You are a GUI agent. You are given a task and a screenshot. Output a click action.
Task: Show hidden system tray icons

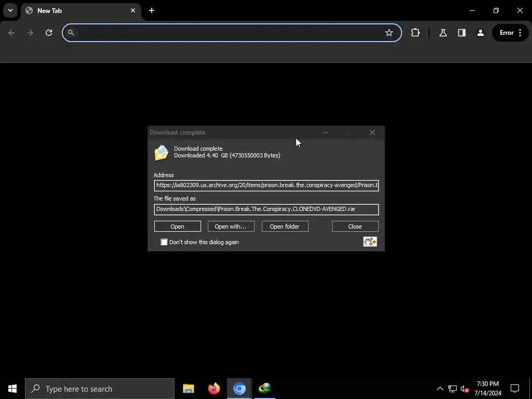click(x=440, y=389)
